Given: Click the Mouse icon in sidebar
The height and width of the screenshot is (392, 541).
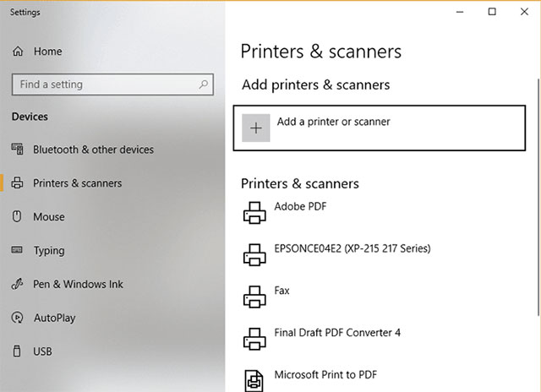Looking at the screenshot, I should (18, 217).
